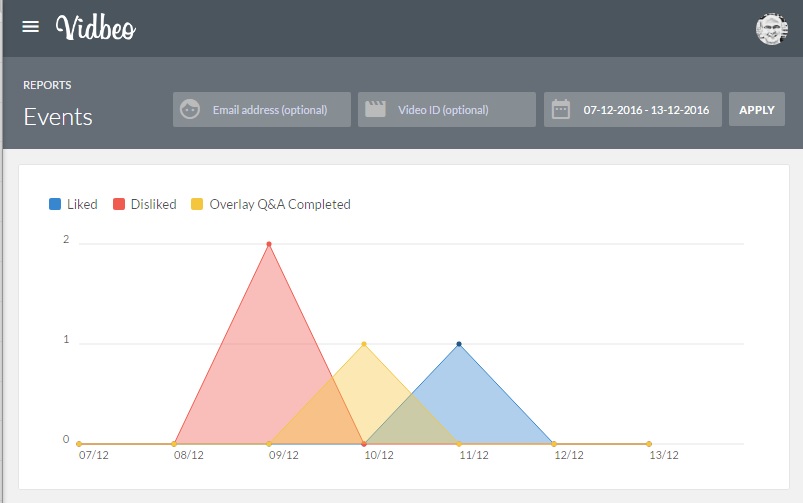Image resolution: width=803 pixels, height=503 pixels.
Task: Focus the Video ID input field
Action: [455, 110]
